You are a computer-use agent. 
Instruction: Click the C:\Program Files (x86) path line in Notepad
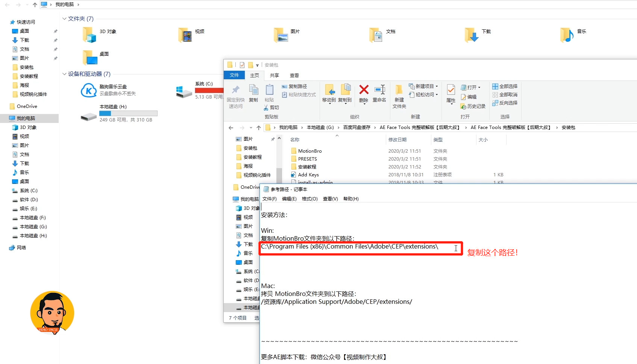[x=350, y=247]
